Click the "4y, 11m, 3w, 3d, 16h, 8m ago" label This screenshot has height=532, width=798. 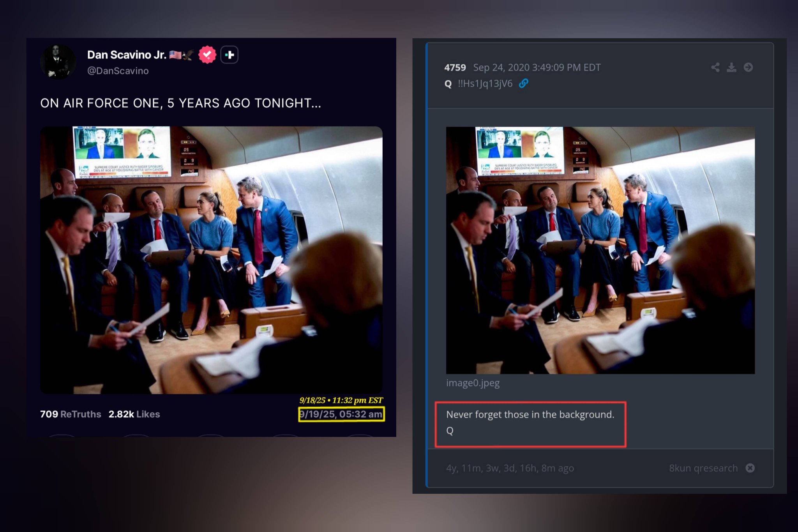[510, 468]
